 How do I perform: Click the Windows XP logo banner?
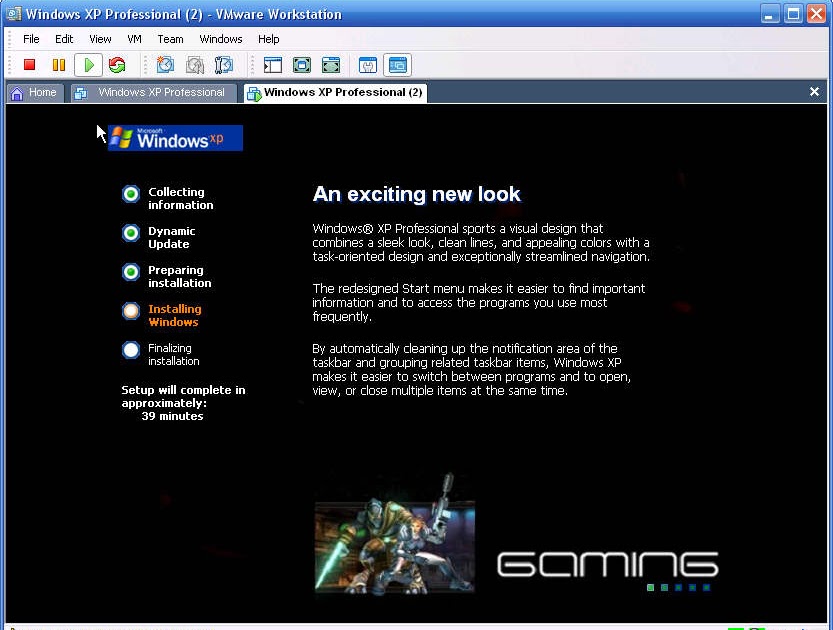(175, 138)
